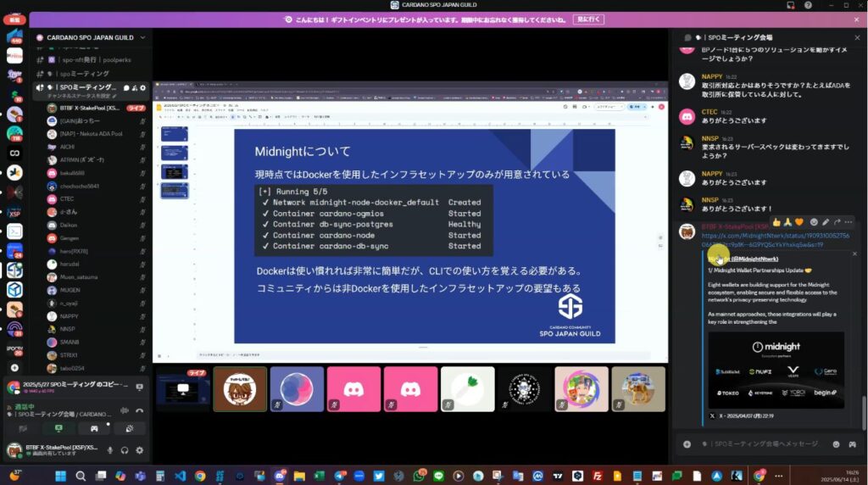Screen dimensions: 868x485
Task: Open more message options ellipsis
Action: coord(849,222)
